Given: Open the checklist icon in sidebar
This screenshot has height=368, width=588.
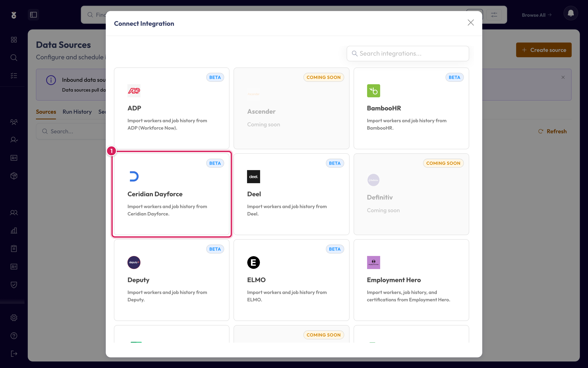Looking at the screenshot, I should [x=14, y=76].
